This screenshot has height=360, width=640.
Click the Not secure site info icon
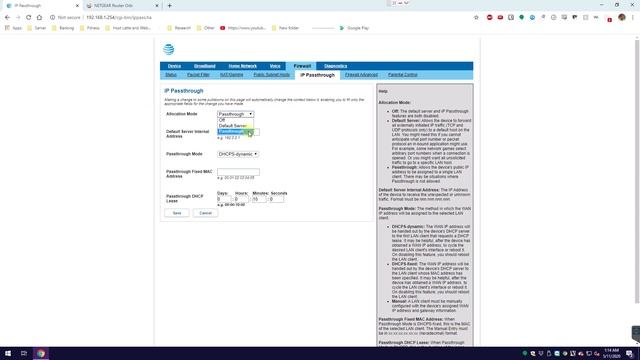pyautogui.click(x=53, y=18)
